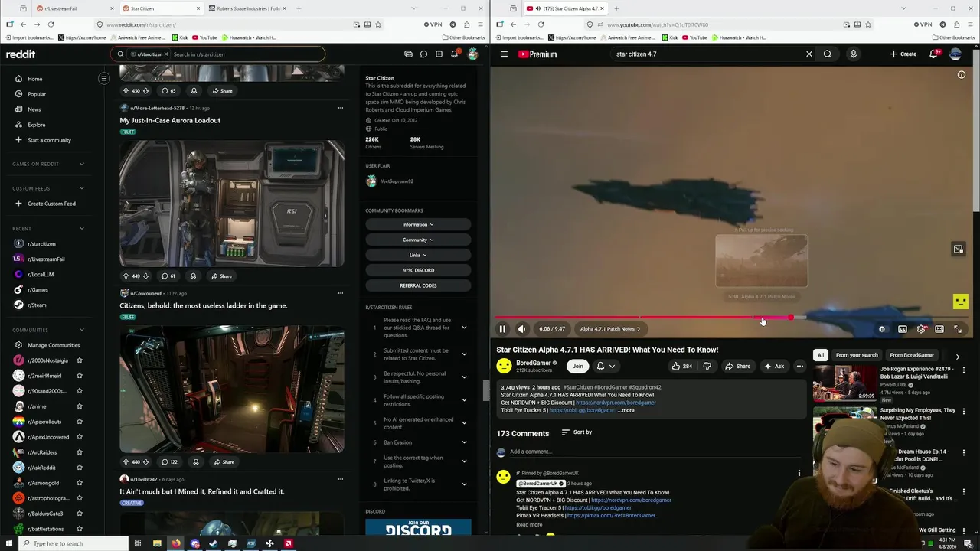Dislike the Star Citizen video
Viewport: 980px width, 551px height.
[x=707, y=366]
